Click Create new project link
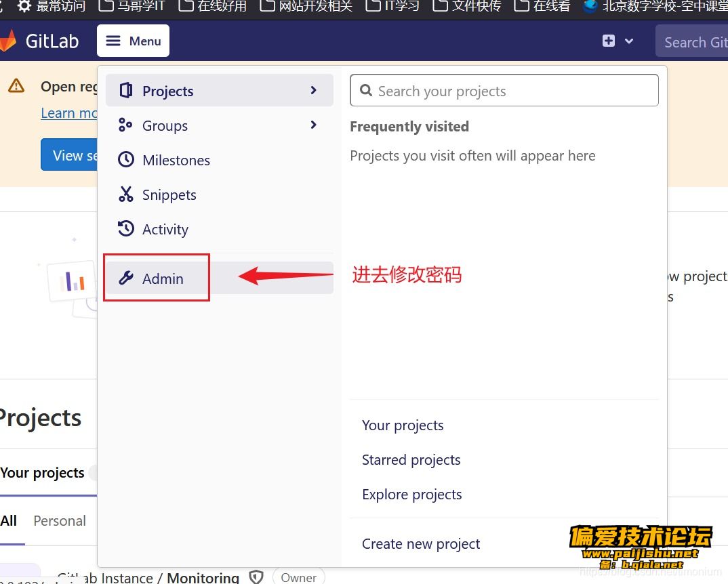Image resolution: width=728 pixels, height=584 pixels. [421, 543]
